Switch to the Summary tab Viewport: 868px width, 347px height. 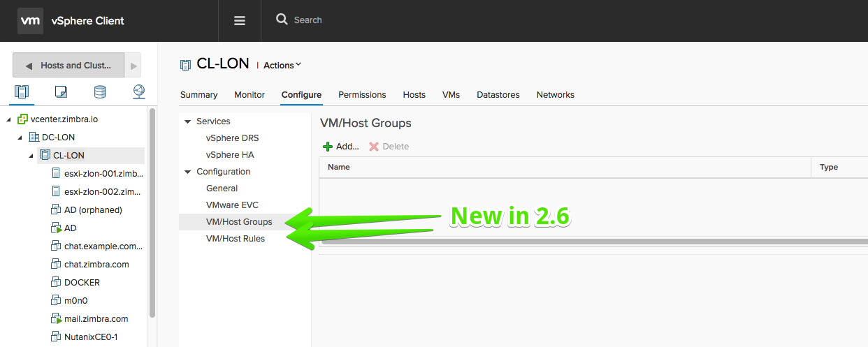[198, 95]
